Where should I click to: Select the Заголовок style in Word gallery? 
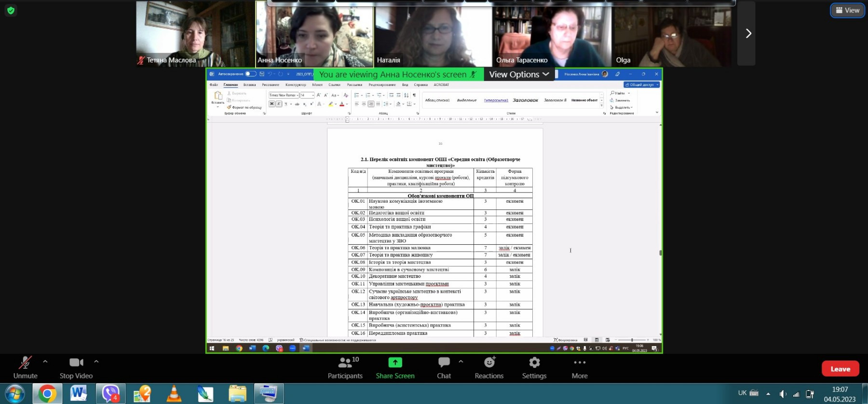click(x=525, y=100)
